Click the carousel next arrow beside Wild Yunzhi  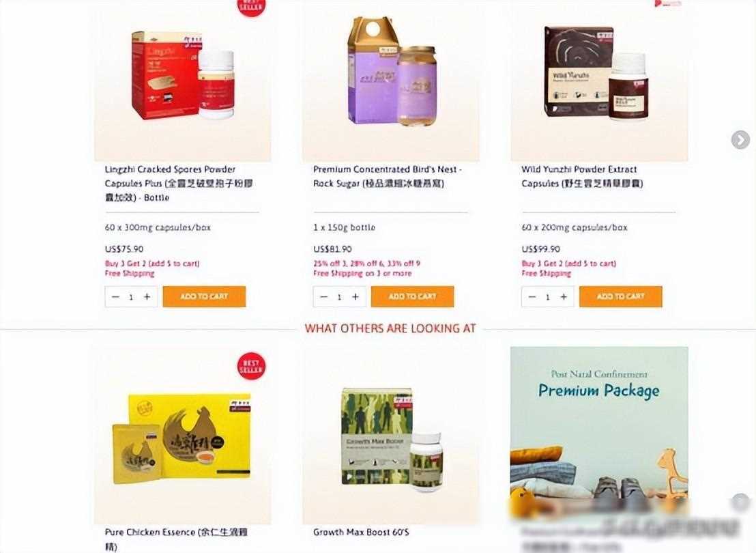pyautogui.click(x=740, y=140)
